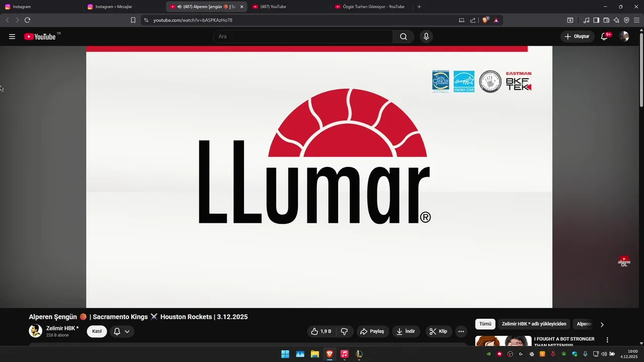This screenshot has height=362, width=644.
Task: Click the Katıl join button
Action: tap(97, 331)
